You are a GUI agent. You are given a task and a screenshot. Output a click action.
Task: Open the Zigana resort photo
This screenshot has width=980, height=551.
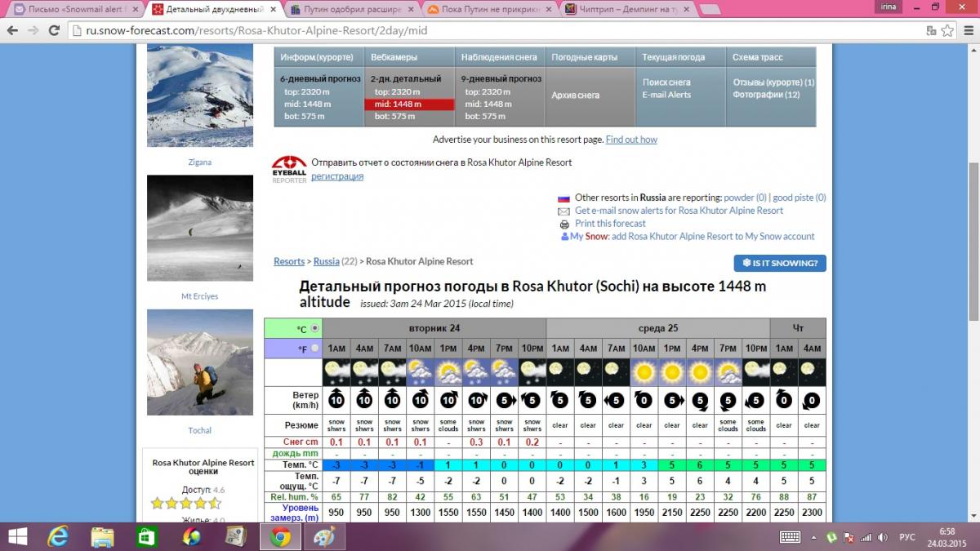point(200,96)
